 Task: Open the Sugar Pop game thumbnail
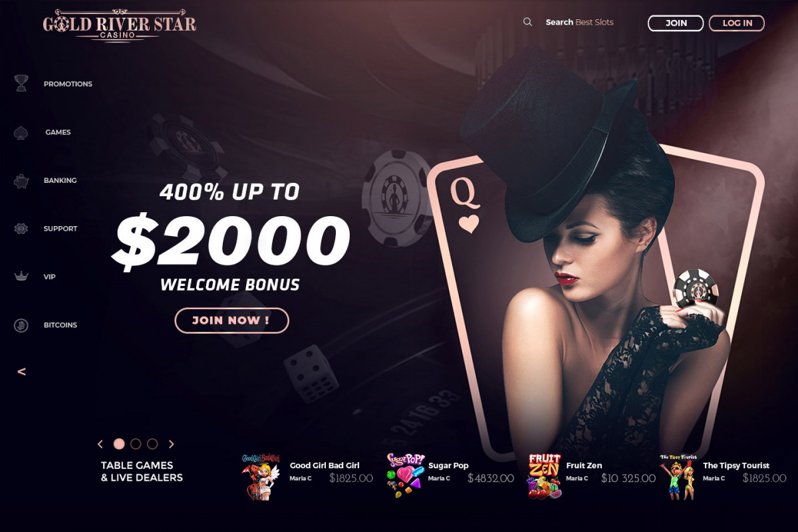click(405, 476)
